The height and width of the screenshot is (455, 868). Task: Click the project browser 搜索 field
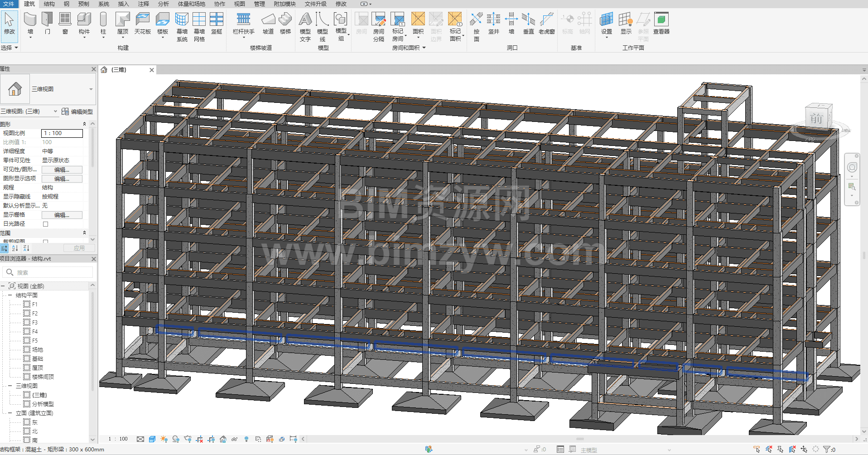[50, 272]
